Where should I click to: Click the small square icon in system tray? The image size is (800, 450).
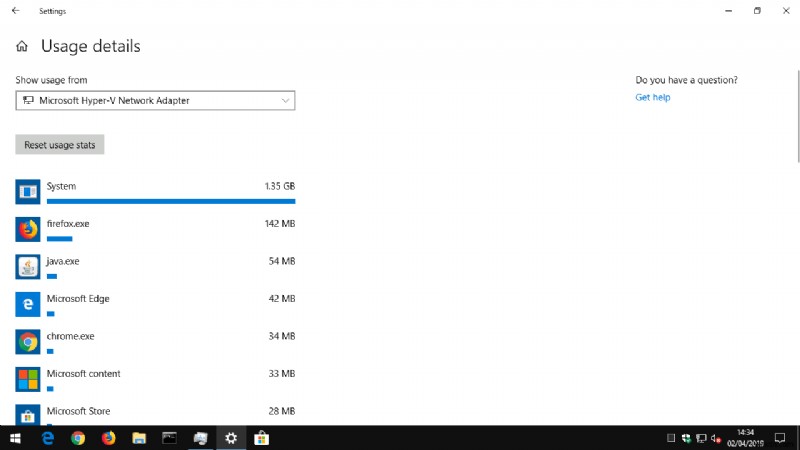671,438
